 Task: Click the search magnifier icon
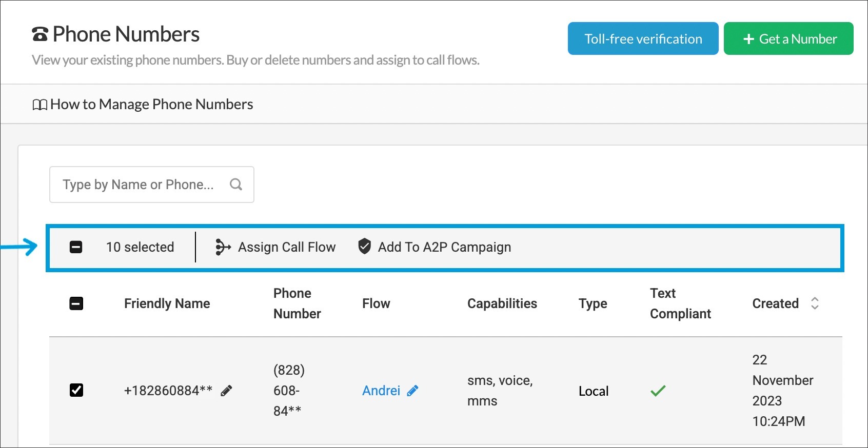click(x=236, y=185)
